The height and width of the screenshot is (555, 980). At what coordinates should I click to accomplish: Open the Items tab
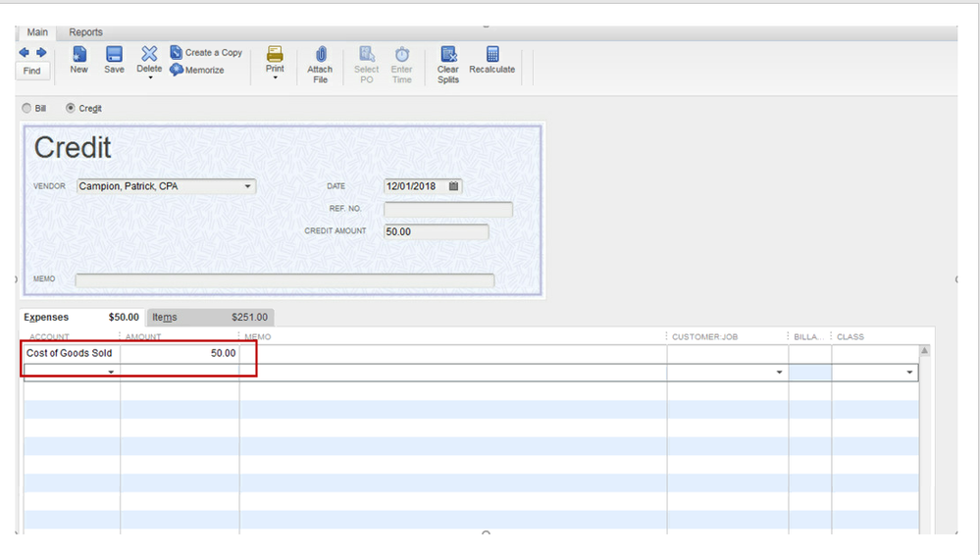210,318
